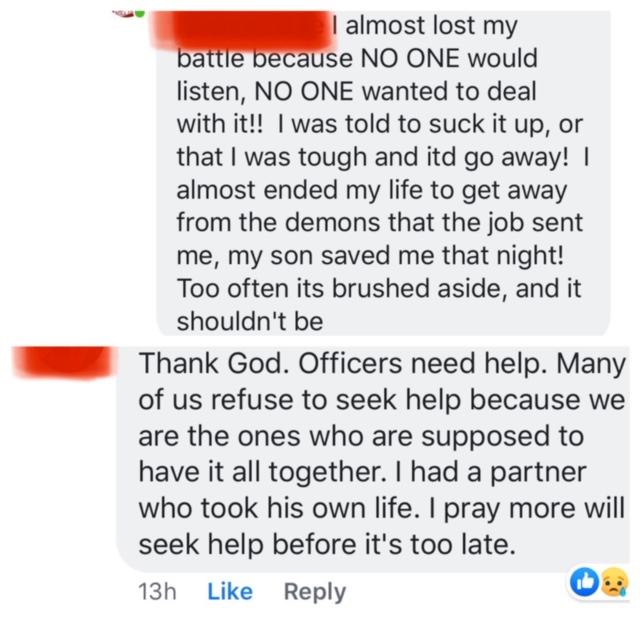The image size is (640, 640).
Task: Click the 'Thank God. Officers need help.' text
Action: (342, 363)
